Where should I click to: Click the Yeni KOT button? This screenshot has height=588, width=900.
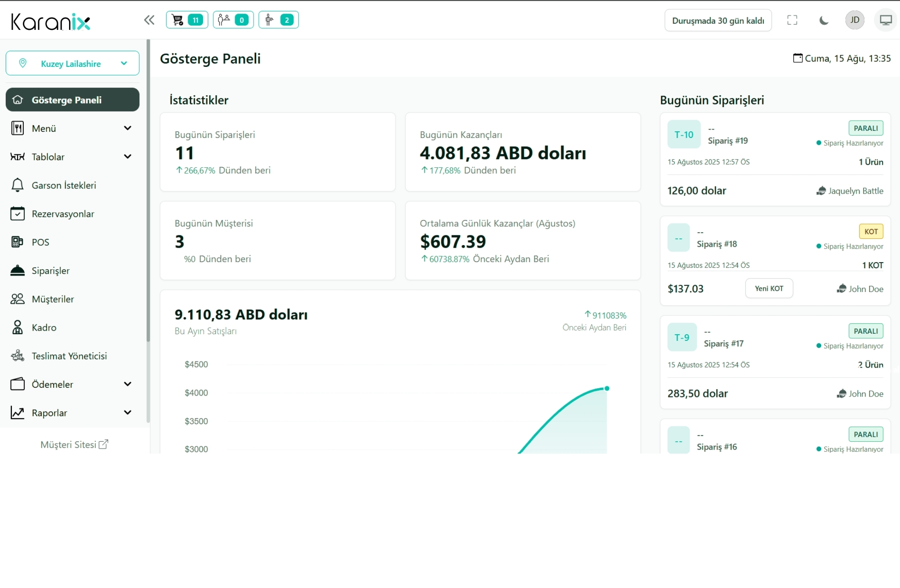pyautogui.click(x=769, y=289)
